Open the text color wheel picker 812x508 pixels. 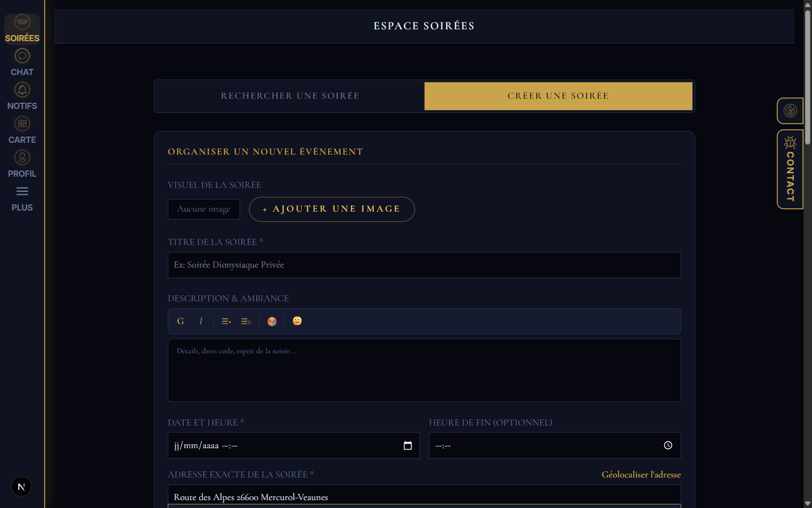tap(272, 321)
